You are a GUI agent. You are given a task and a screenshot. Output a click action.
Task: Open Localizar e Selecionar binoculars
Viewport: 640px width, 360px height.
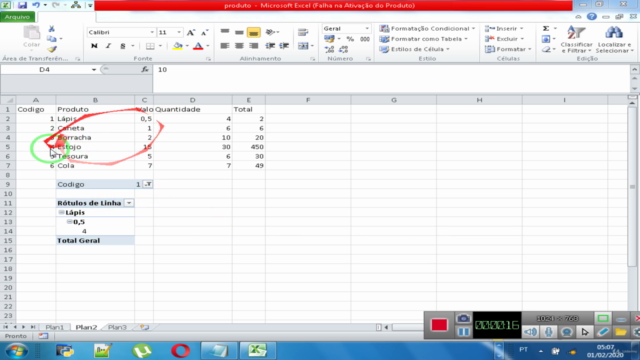click(x=614, y=39)
